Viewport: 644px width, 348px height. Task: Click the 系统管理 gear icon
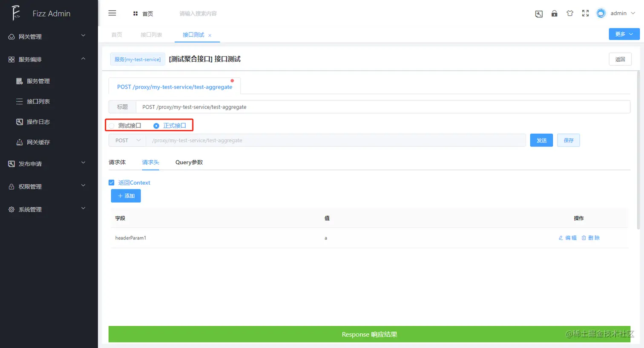tap(11, 209)
